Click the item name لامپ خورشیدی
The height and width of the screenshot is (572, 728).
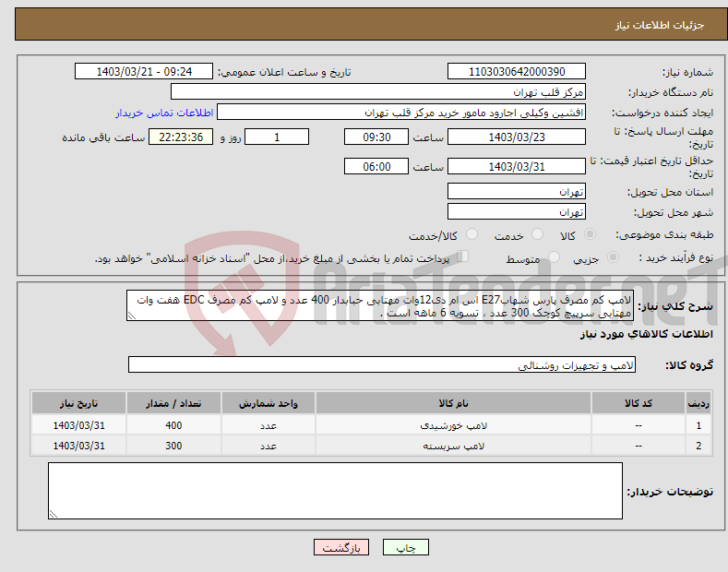click(453, 425)
